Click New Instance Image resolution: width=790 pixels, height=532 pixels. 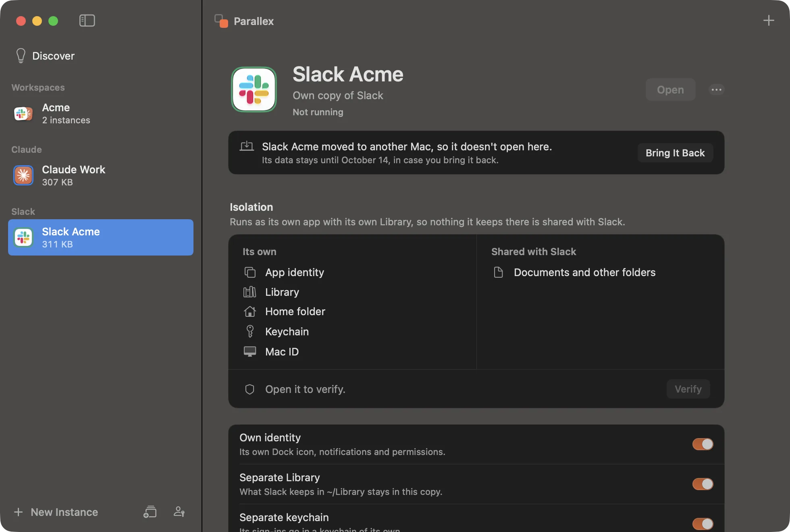56,512
